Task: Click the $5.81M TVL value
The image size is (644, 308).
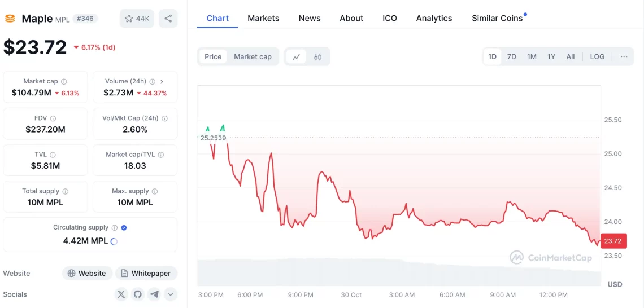Action: pyautogui.click(x=45, y=166)
